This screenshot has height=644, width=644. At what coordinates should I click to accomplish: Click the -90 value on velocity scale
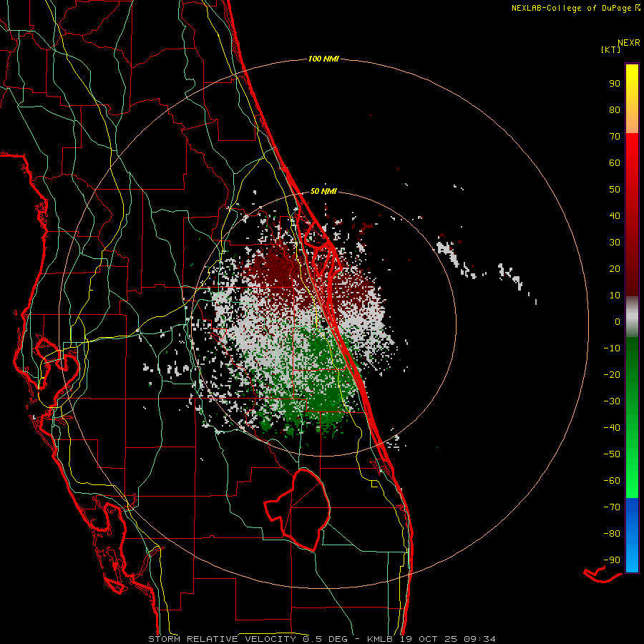[612, 560]
